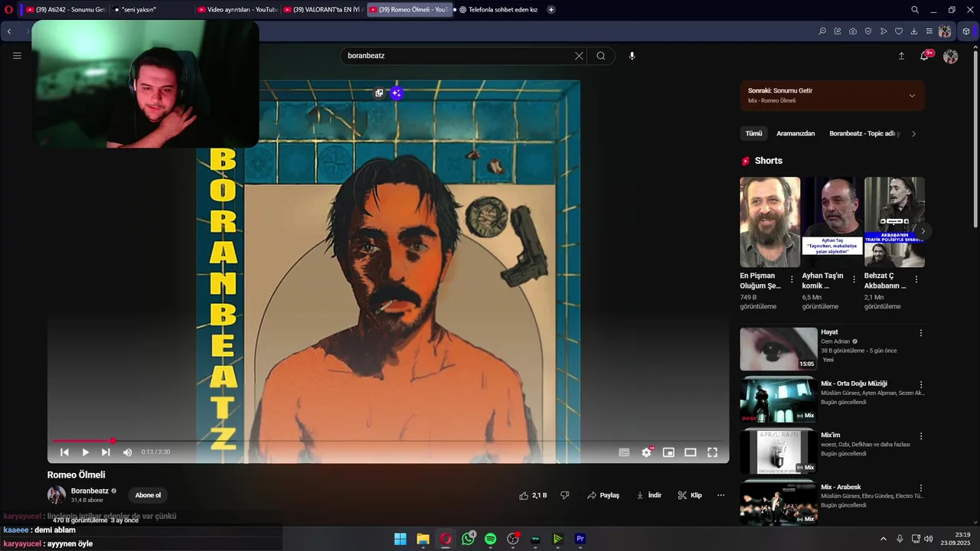
Task: Skip to previous video in player
Action: coord(64,452)
